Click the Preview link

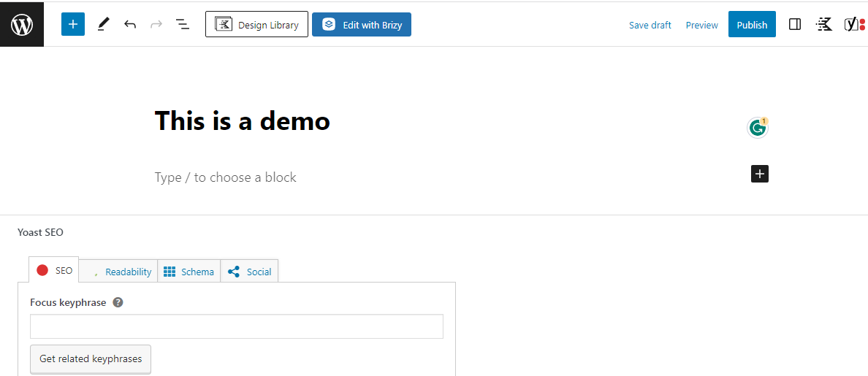click(x=702, y=25)
